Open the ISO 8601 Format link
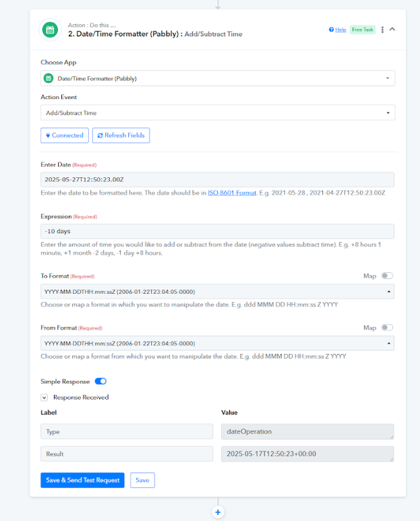 232,193
